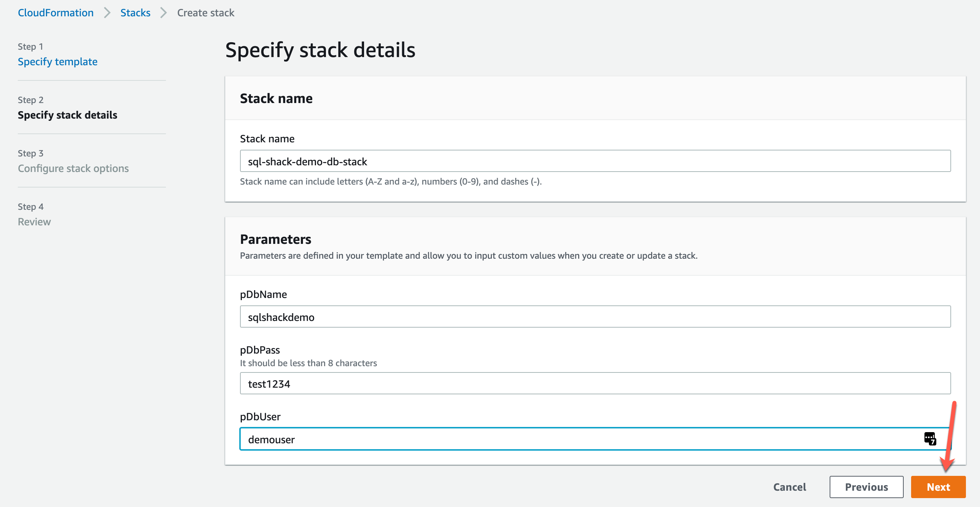Open the CloudFormation breadcrumb link
The image size is (980, 507).
coord(56,13)
